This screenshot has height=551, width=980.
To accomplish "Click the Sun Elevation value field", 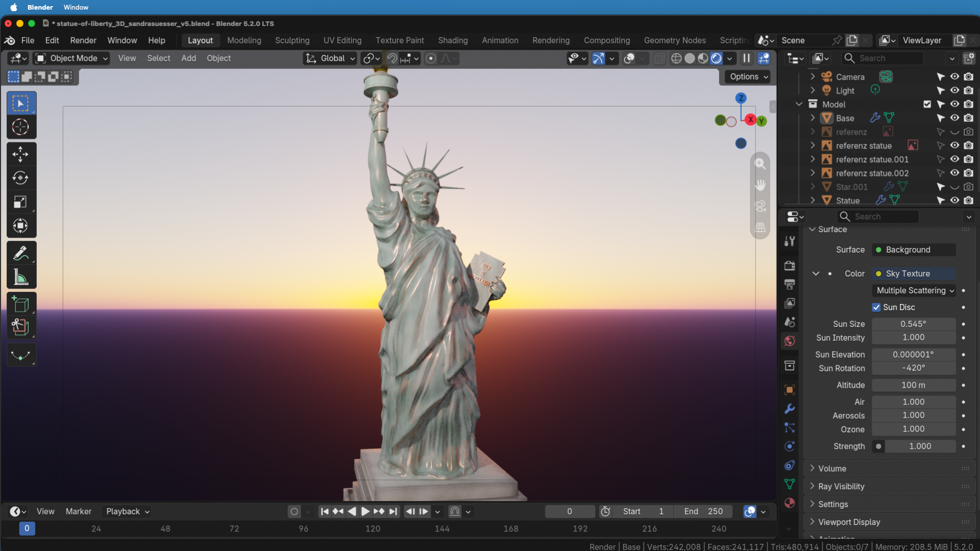I will click(x=914, y=354).
